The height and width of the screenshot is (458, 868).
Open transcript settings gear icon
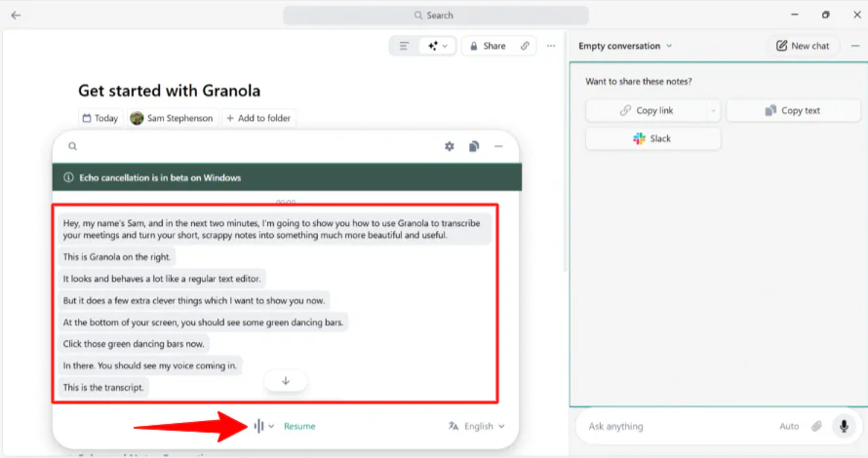[x=450, y=146]
